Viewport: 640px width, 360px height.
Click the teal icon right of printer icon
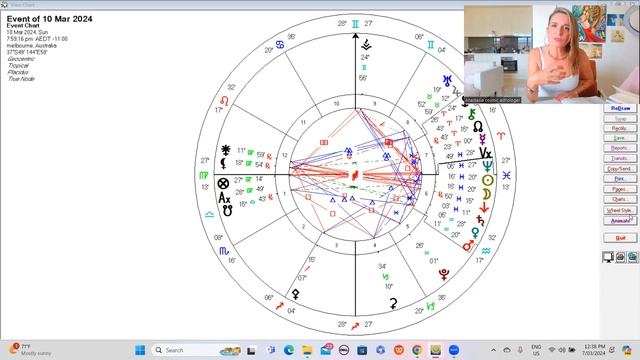[x=632, y=257]
